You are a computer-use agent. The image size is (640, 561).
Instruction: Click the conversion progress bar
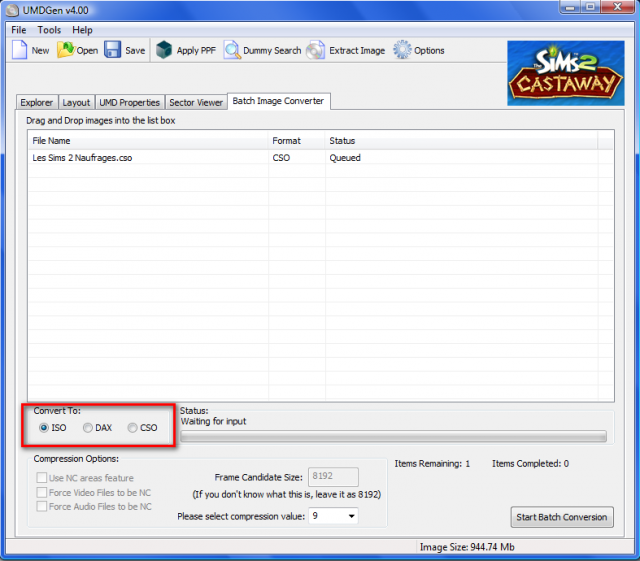(x=393, y=436)
